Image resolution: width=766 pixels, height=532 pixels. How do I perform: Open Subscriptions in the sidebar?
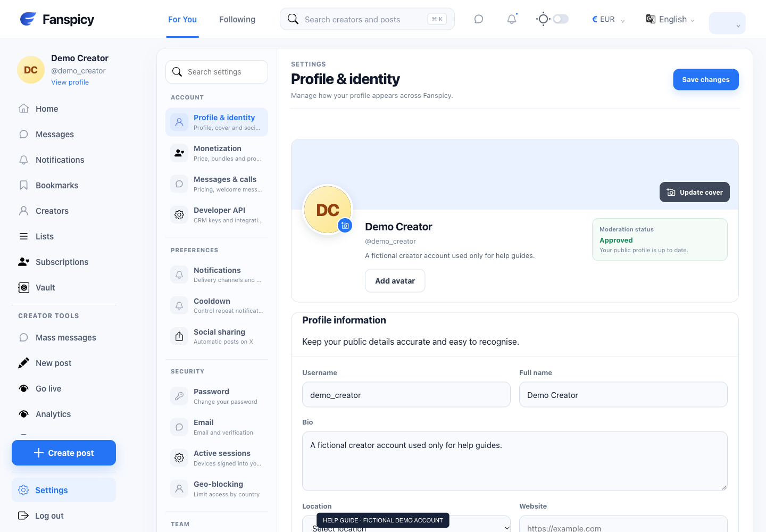click(64, 262)
